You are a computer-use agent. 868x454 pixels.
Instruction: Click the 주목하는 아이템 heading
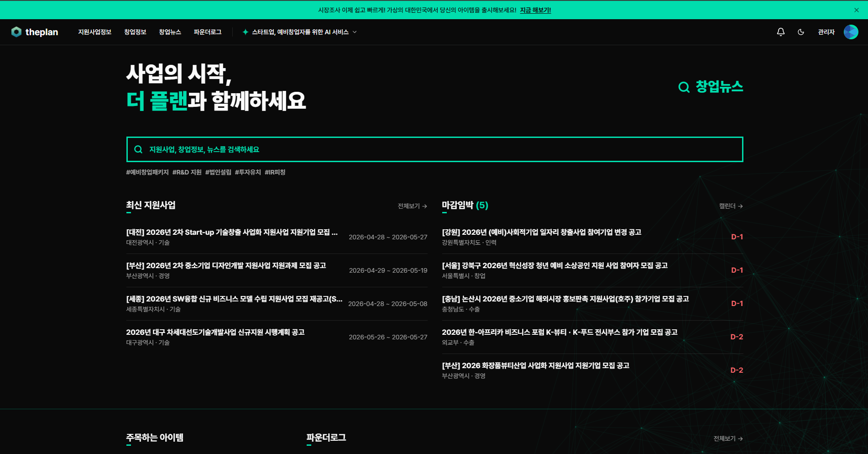point(155,438)
